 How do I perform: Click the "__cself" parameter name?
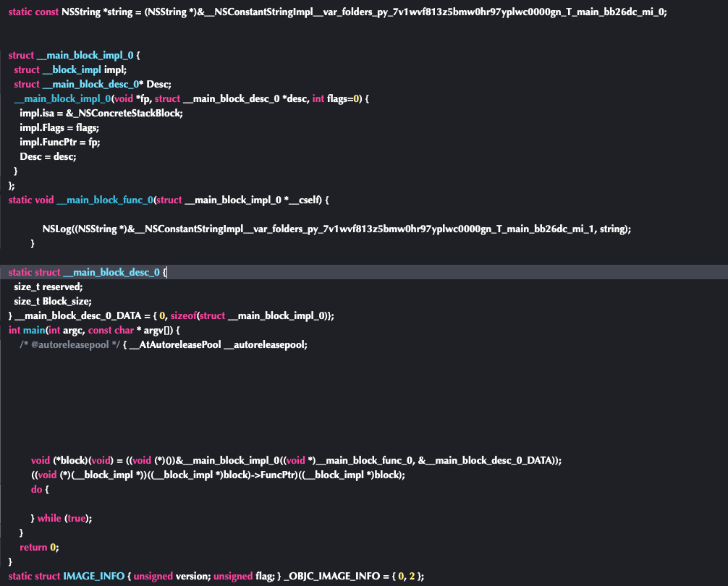(x=304, y=200)
